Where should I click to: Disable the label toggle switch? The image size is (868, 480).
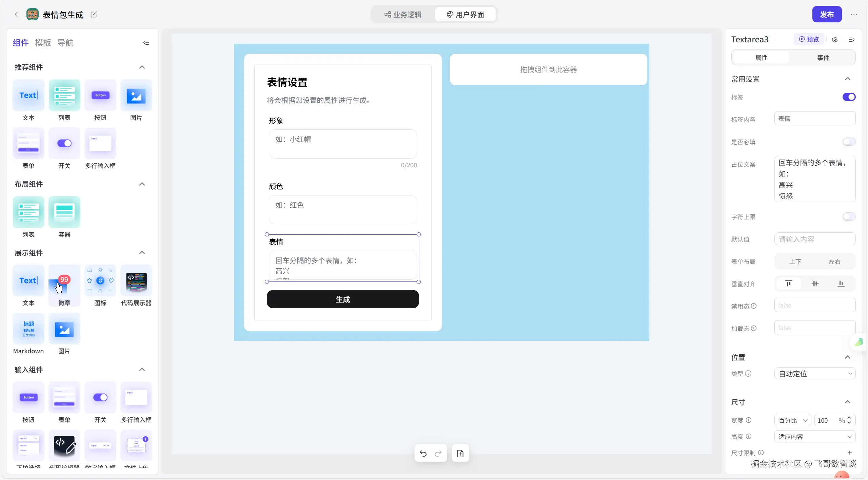pyautogui.click(x=849, y=97)
